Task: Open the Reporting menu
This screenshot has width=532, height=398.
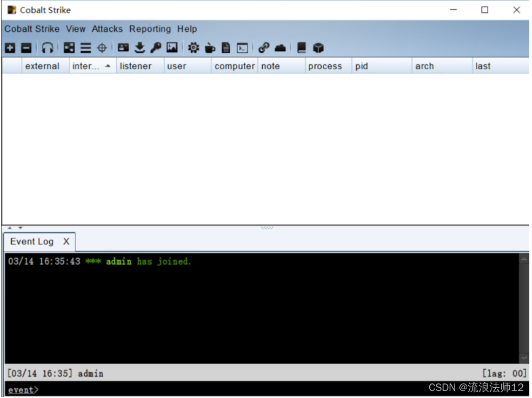Action: click(x=150, y=29)
